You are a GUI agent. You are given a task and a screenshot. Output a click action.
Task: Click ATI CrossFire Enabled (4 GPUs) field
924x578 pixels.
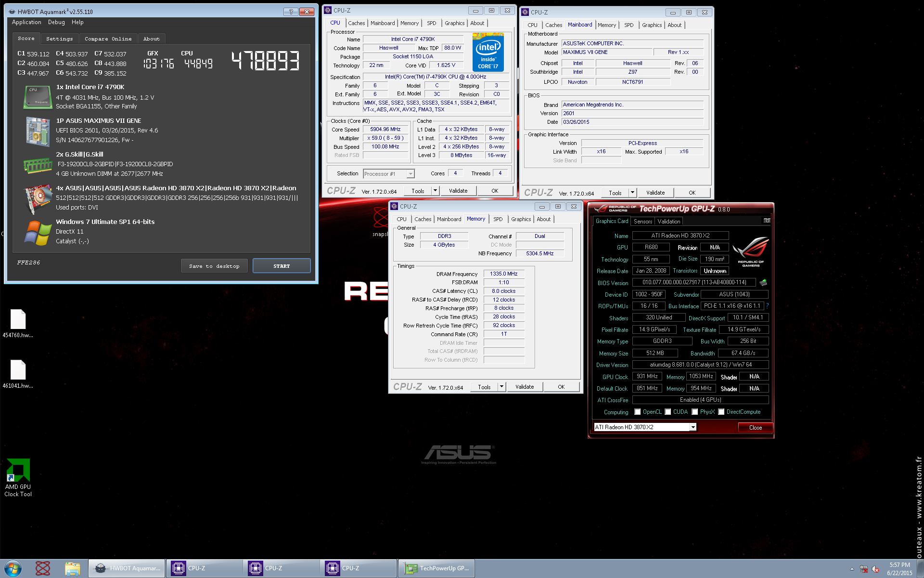700,400
